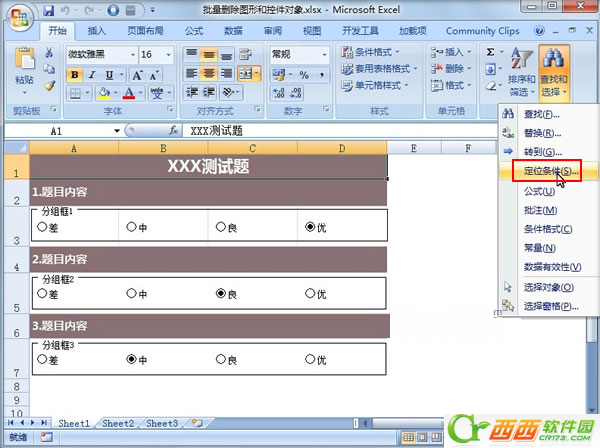Click 删除 cells button
Viewport: 600px width, 448px height.
click(451, 69)
